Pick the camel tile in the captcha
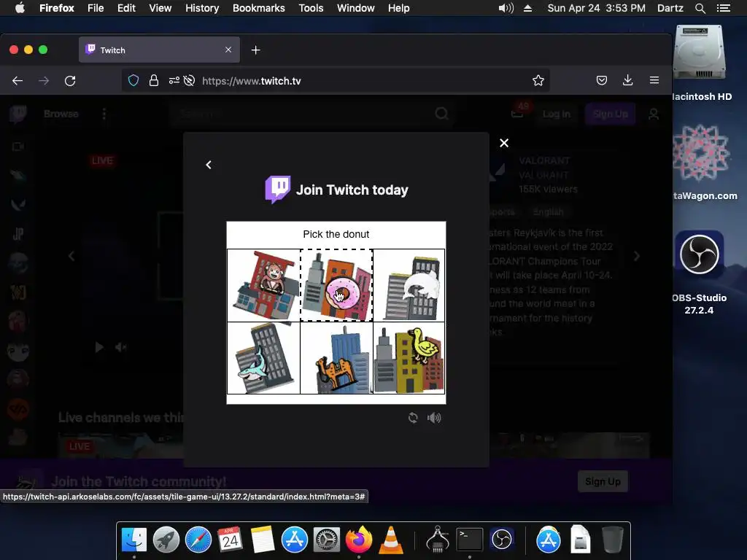Screen dimensions: 747x560 click(x=336, y=357)
